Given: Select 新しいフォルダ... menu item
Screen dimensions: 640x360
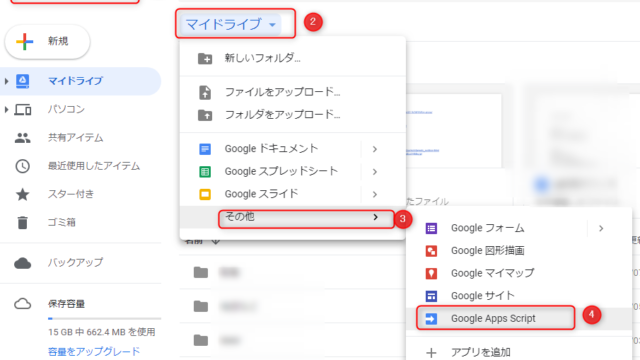Looking at the screenshot, I should (293, 58).
